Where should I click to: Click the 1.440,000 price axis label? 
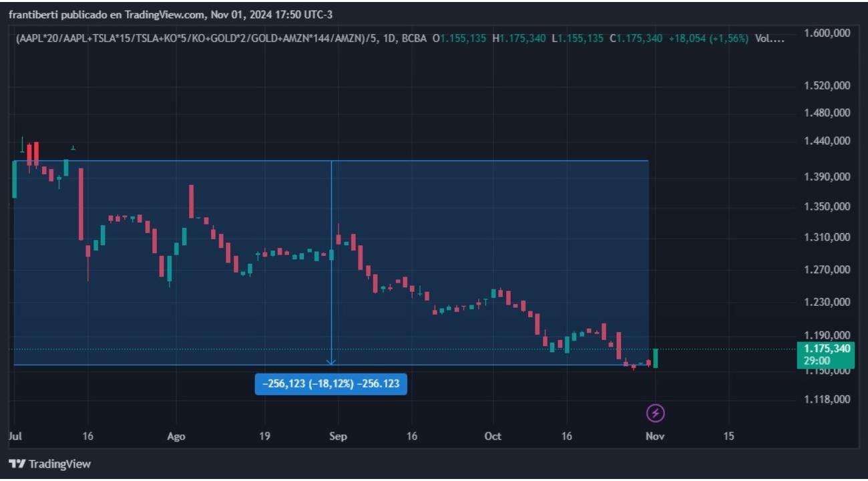(828, 141)
